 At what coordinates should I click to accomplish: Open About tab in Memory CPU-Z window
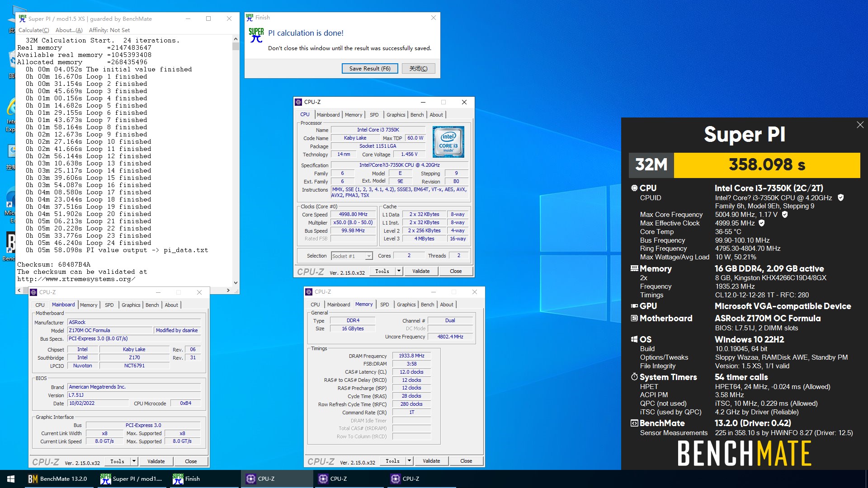tap(447, 305)
